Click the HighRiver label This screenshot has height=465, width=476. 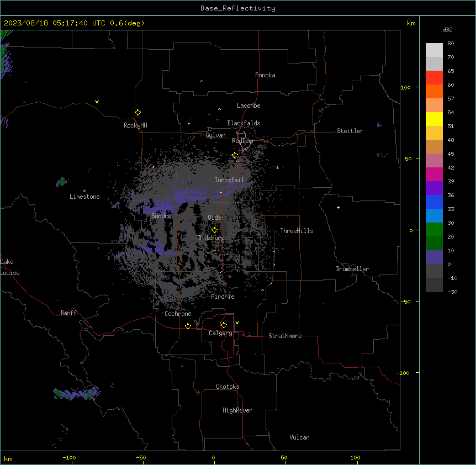(237, 410)
